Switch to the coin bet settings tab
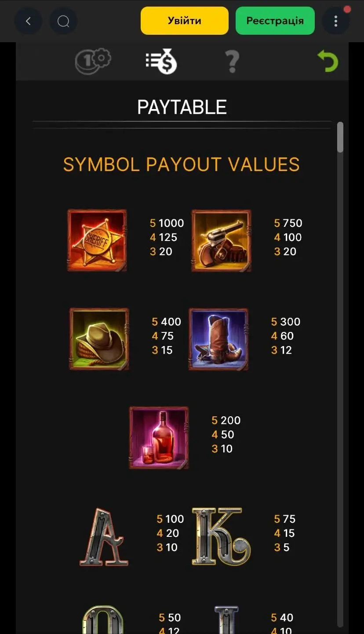This screenshot has width=364, height=634. pos(93,62)
